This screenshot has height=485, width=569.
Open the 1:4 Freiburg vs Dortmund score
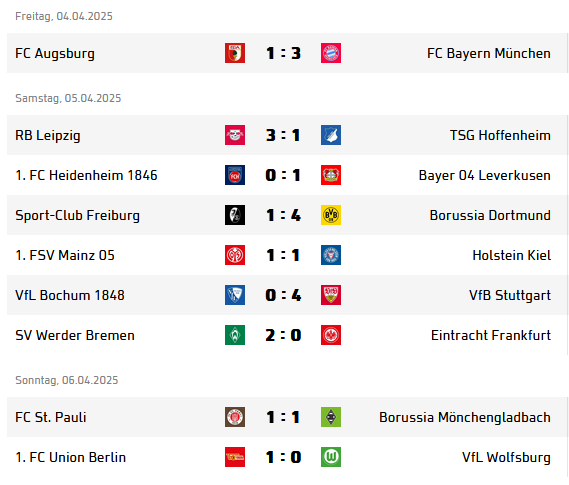click(283, 215)
